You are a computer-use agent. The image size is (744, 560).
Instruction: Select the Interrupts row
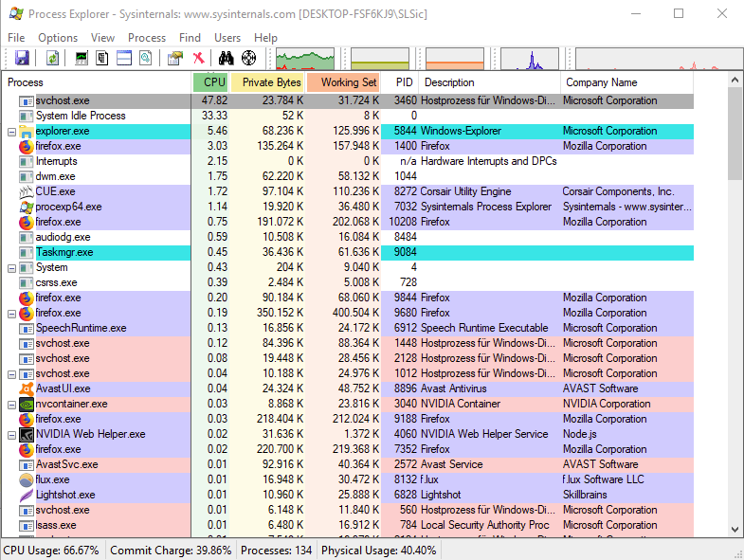point(348,161)
